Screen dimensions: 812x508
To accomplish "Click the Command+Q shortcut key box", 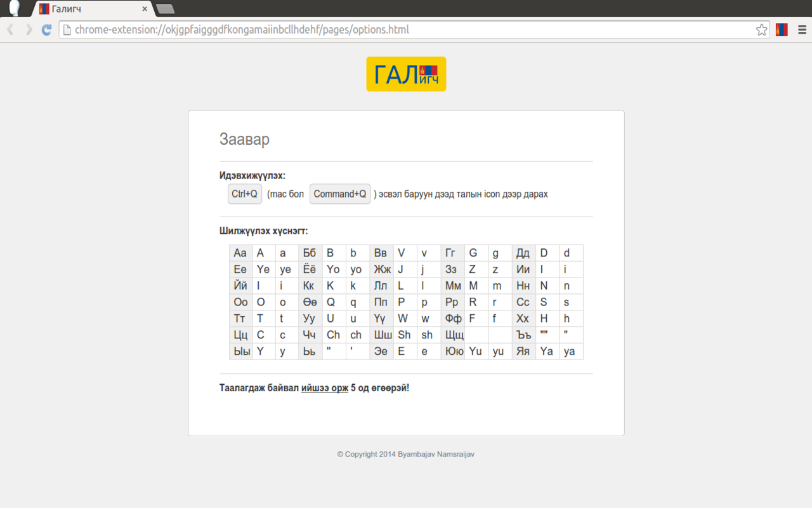I will click(340, 194).
